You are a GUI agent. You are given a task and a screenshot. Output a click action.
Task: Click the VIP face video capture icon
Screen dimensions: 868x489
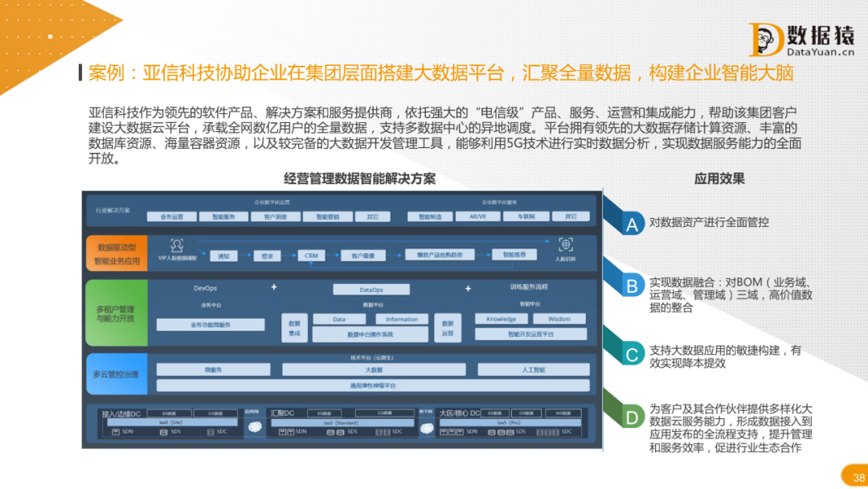click(x=177, y=245)
